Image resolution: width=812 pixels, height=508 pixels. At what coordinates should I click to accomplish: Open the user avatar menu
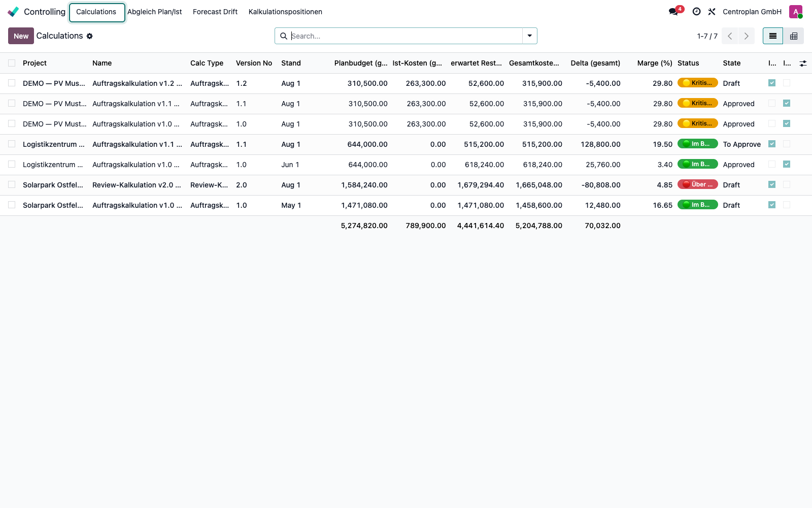point(796,12)
